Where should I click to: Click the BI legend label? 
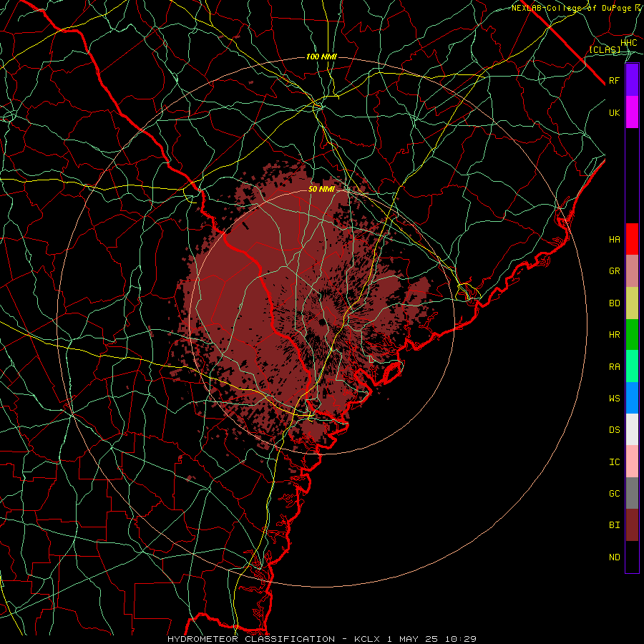pos(614,525)
